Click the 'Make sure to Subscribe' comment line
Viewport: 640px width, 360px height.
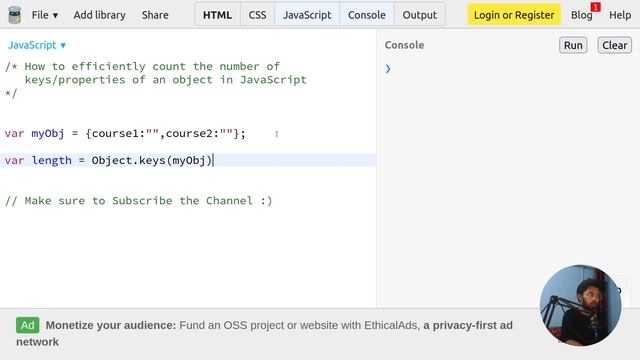coord(138,200)
